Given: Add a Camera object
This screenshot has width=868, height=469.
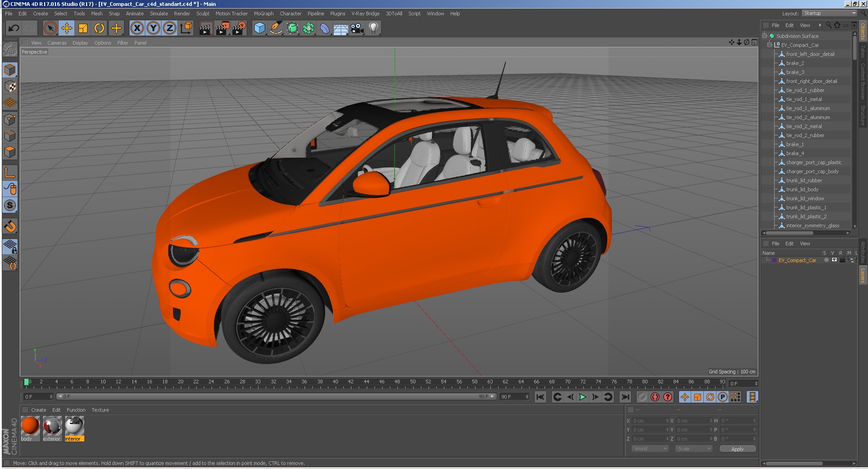Looking at the screenshot, I should tap(357, 28).
